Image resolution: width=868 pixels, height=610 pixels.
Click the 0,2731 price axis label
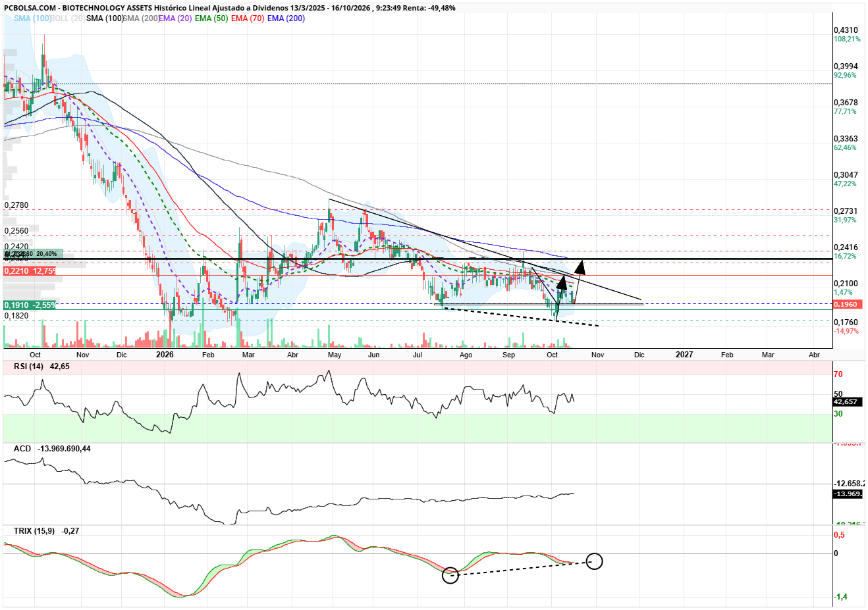pyautogui.click(x=846, y=211)
